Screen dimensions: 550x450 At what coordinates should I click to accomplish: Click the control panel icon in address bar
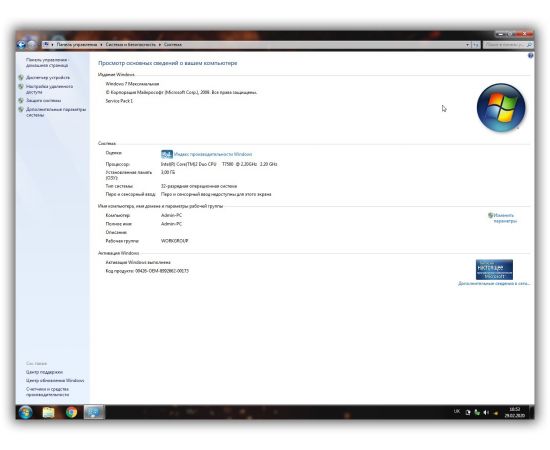point(46,45)
